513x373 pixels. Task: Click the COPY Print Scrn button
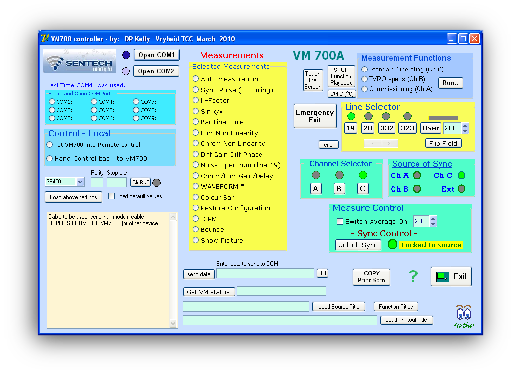371,277
